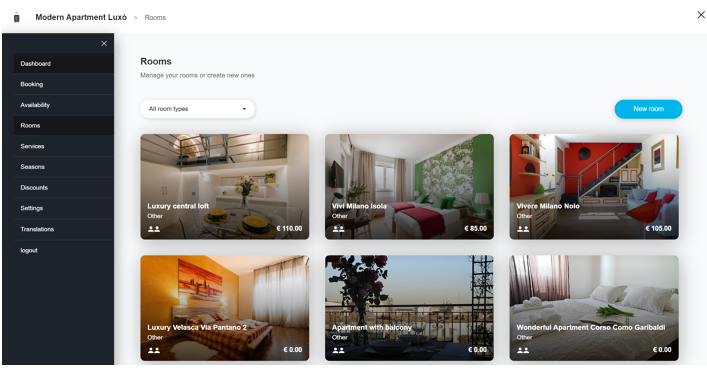Click the New room button
The width and height of the screenshot is (707, 377).
click(648, 109)
